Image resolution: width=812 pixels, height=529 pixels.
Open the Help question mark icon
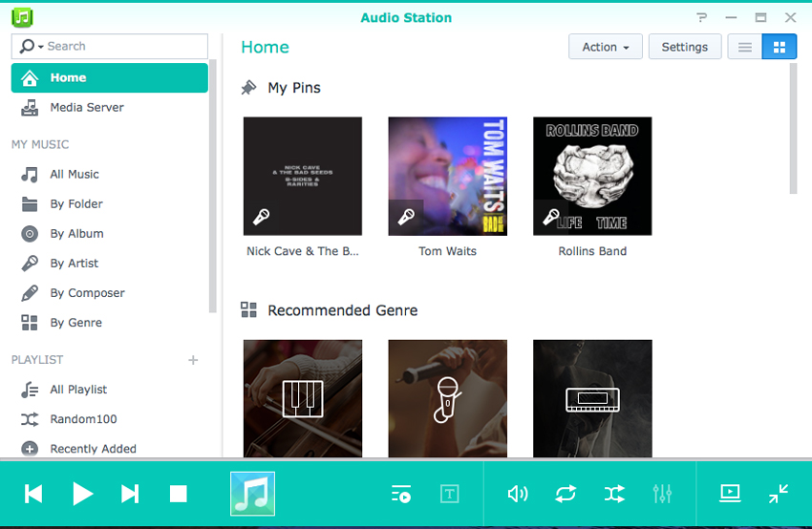pos(702,17)
